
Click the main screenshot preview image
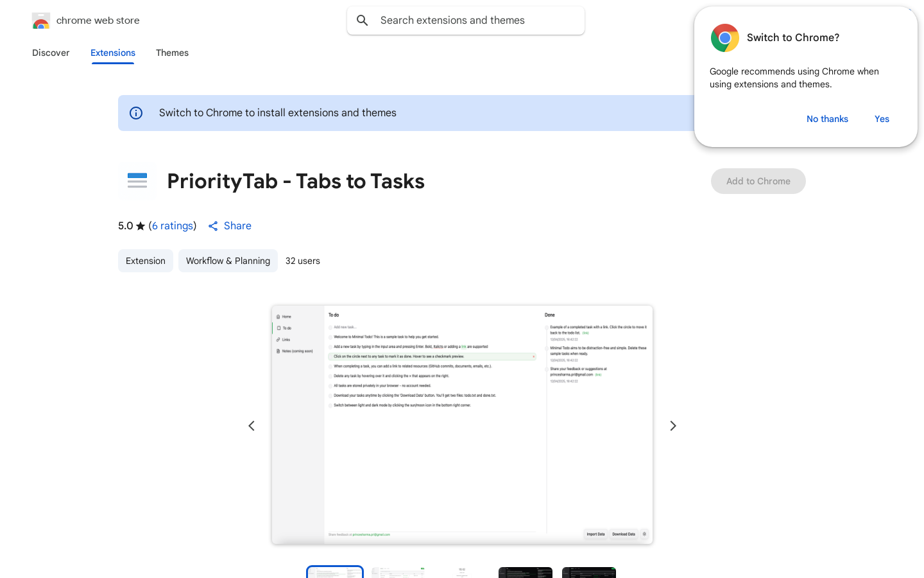click(x=462, y=425)
